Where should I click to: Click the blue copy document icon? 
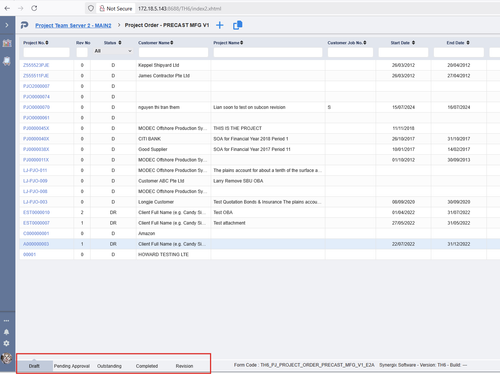[x=238, y=25]
